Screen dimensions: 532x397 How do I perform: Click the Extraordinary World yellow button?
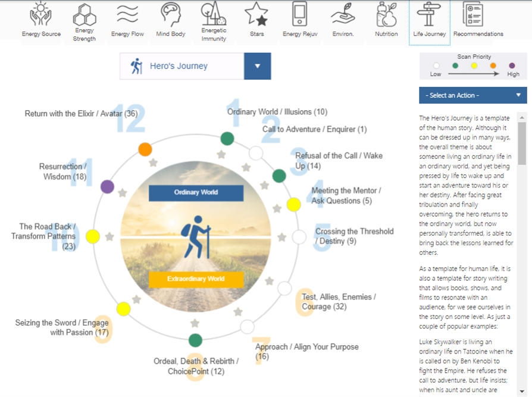(x=196, y=279)
